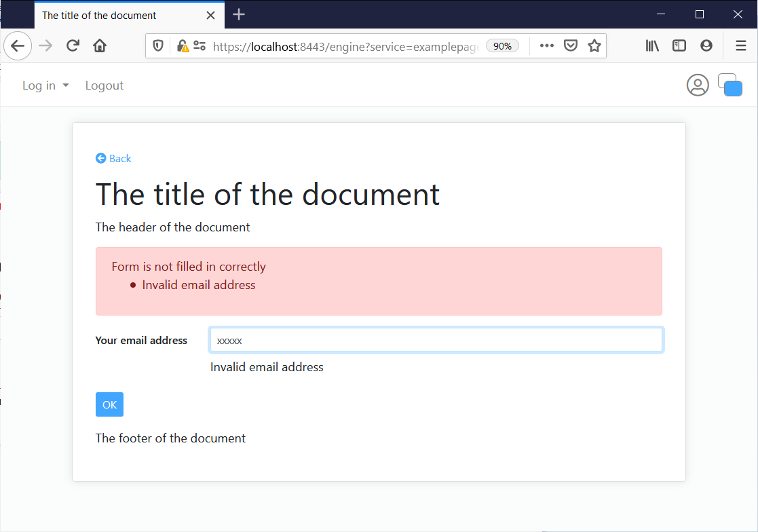The height and width of the screenshot is (532, 758).
Task: Open page actions three-dot menu
Action: [x=547, y=46]
